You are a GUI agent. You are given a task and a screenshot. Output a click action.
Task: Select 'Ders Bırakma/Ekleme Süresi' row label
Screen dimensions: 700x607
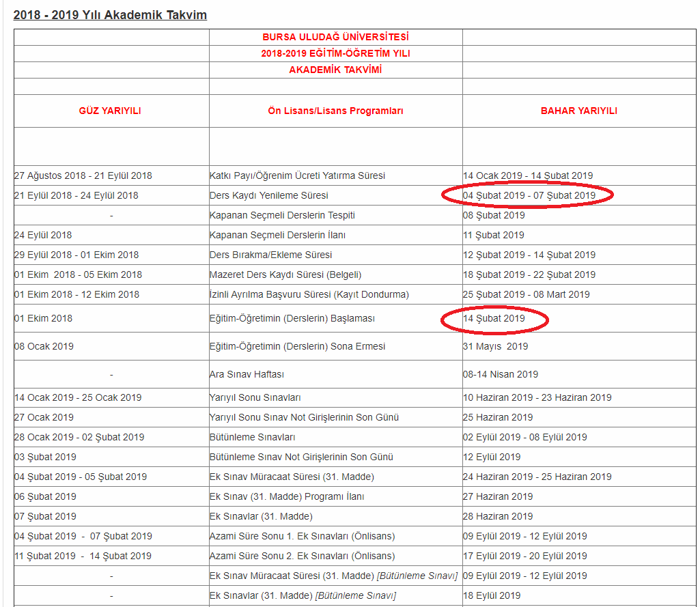tap(271, 255)
